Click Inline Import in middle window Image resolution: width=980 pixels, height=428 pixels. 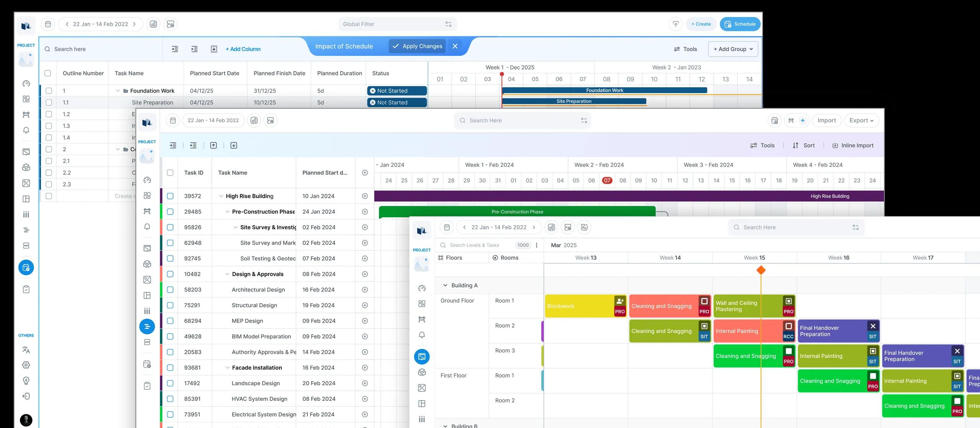(853, 145)
